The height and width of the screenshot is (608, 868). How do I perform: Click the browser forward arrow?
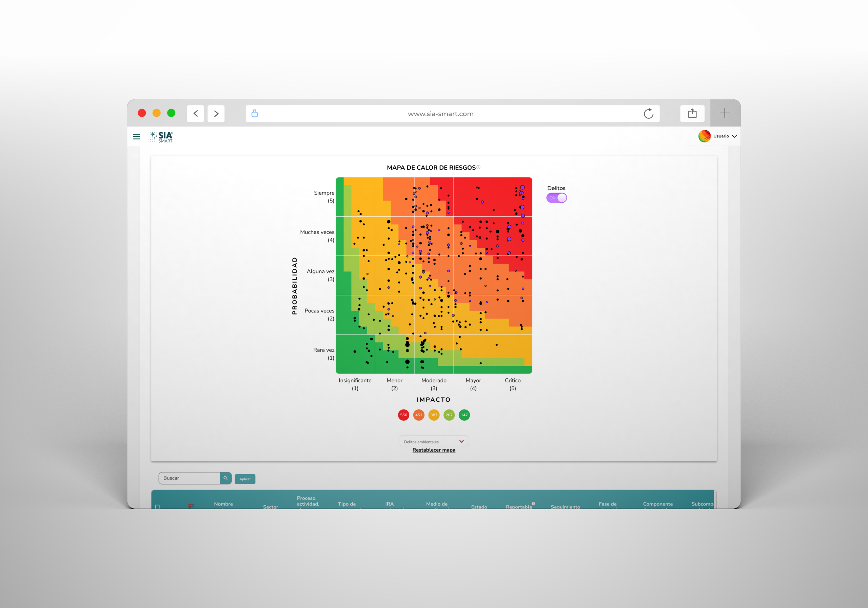(x=216, y=114)
